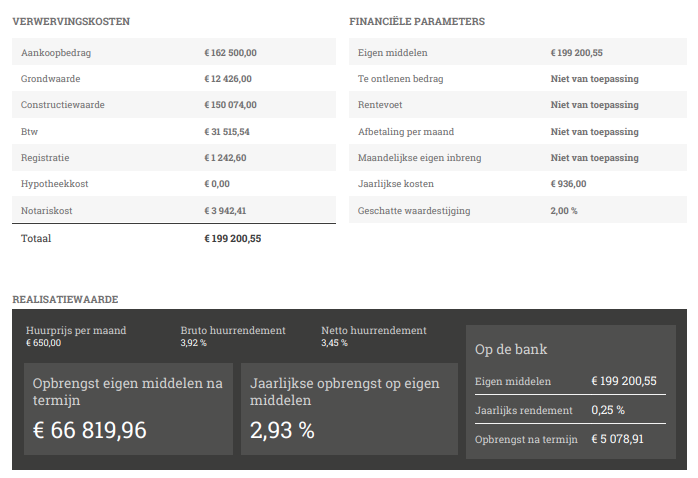Click the Opbrengst na termijn label
The height and width of the screenshot is (478, 698).
point(526,439)
